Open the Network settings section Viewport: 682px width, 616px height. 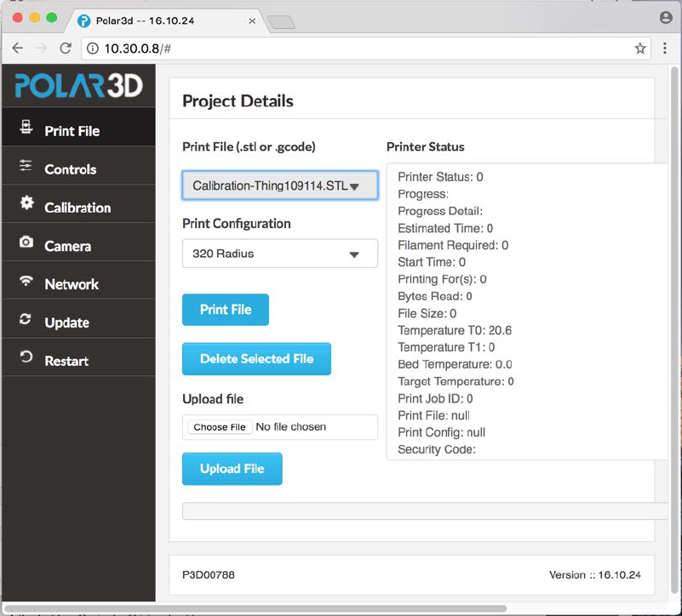[78, 280]
